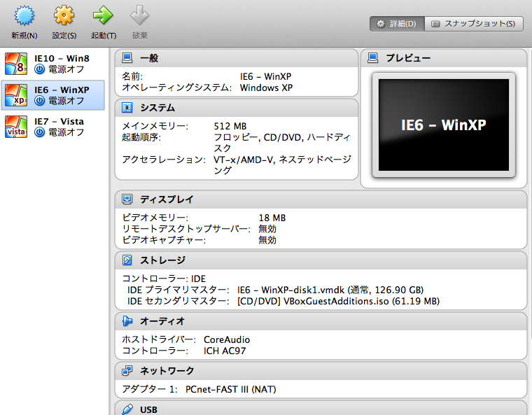Viewport: 532px width, 415px height.
Task: Click the IE6 - WinXP preview thumbnail
Action: point(444,125)
